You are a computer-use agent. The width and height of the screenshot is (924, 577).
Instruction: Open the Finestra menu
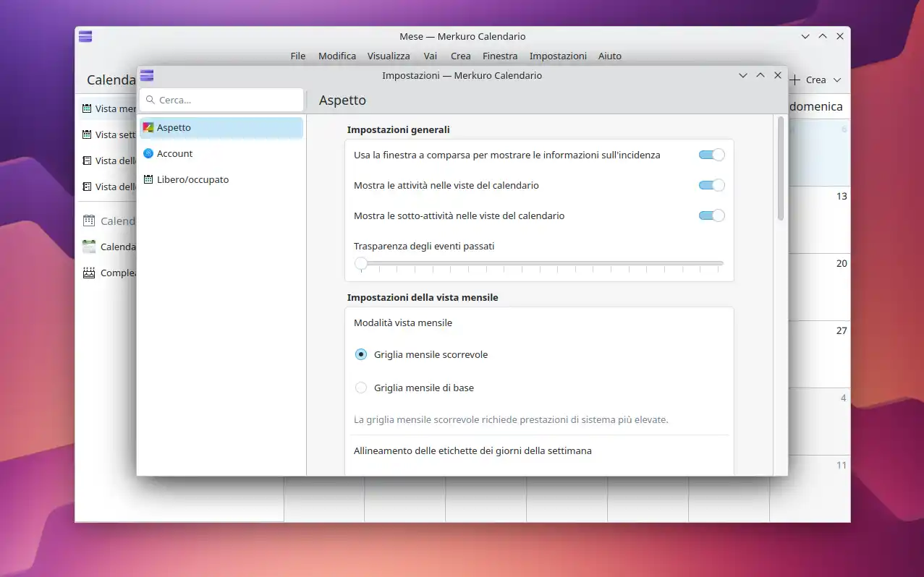500,56
